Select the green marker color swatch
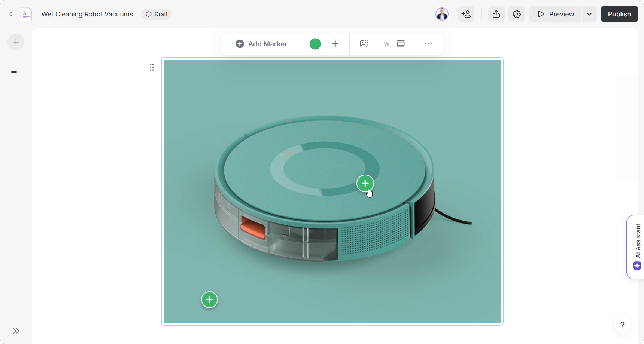Screen dimensions: 644x344 pos(315,44)
